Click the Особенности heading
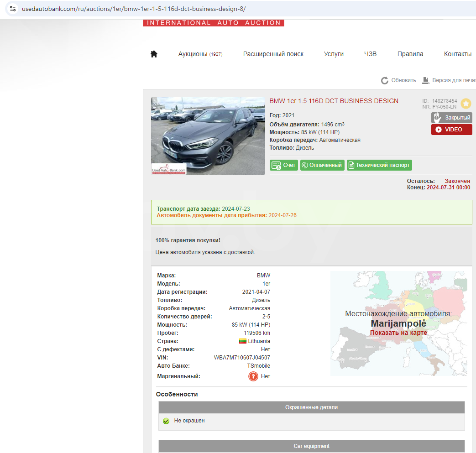This screenshot has width=476, height=453. click(177, 395)
